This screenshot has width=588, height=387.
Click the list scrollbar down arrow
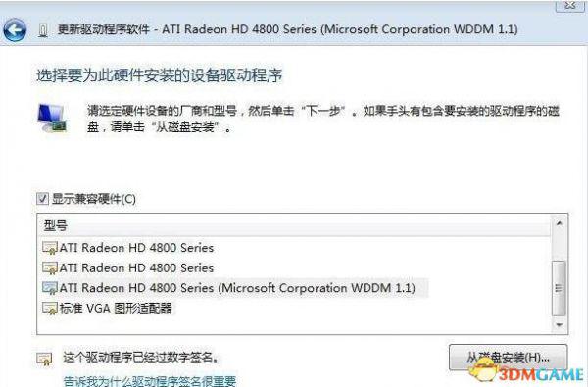tap(560, 324)
